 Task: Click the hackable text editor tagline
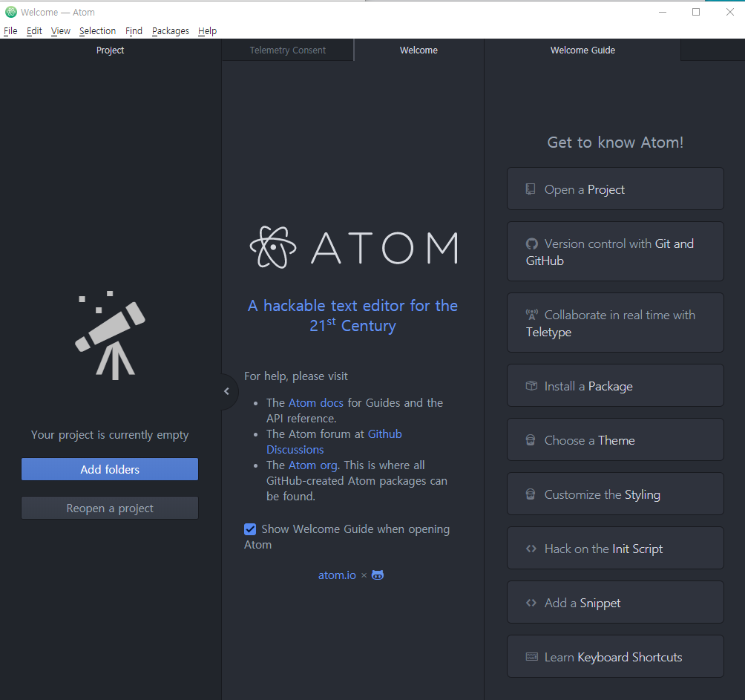point(352,315)
